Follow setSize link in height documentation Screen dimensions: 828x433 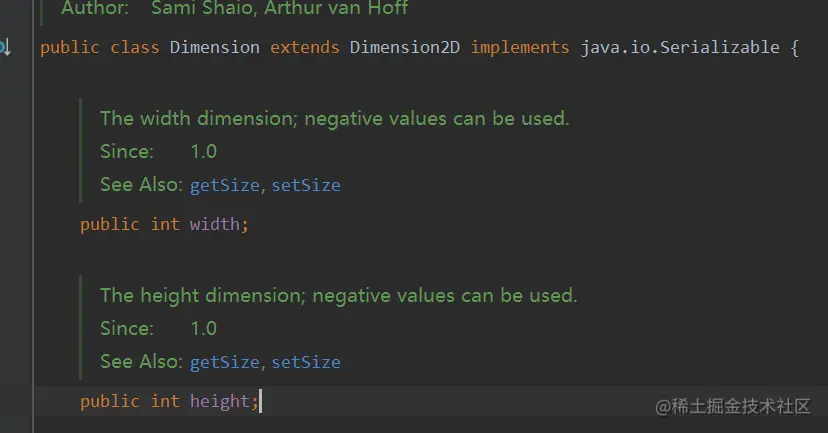point(306,362)
